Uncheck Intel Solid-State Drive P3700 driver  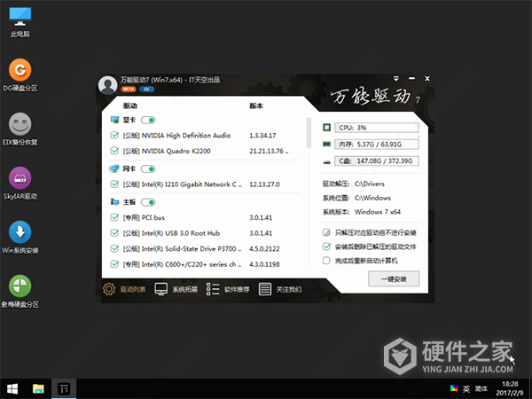click(x=114, y=248)
